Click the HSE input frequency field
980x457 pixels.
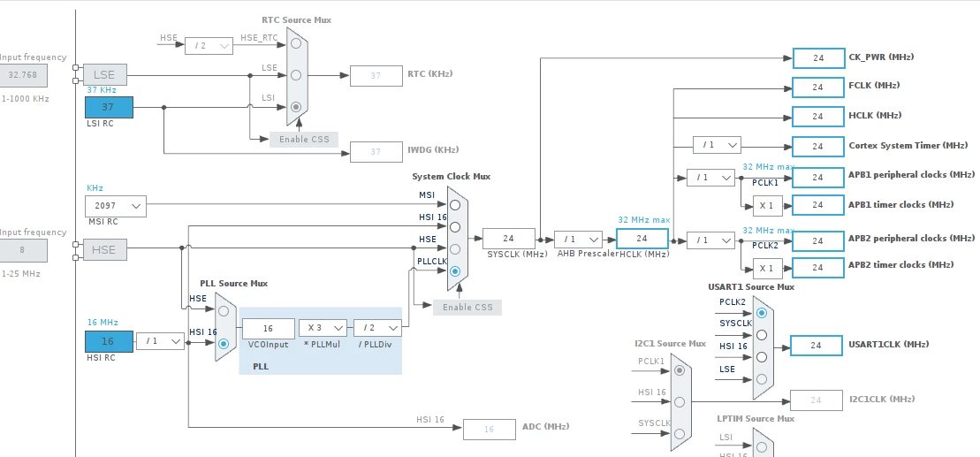[x=23, y=251]
